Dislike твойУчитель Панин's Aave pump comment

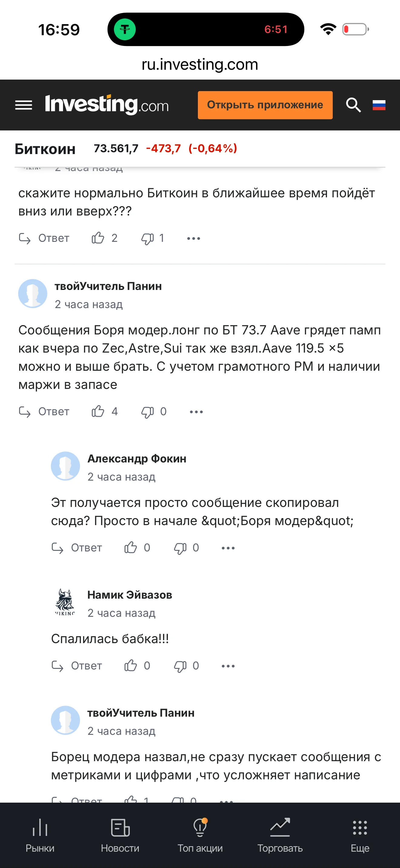point(148,411)
